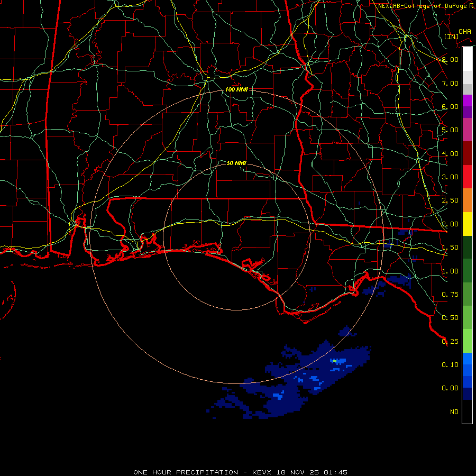This screenshot has width=476, height=476.
Task: Click the 7.00 legend value
Action: [x=450, y=83]
